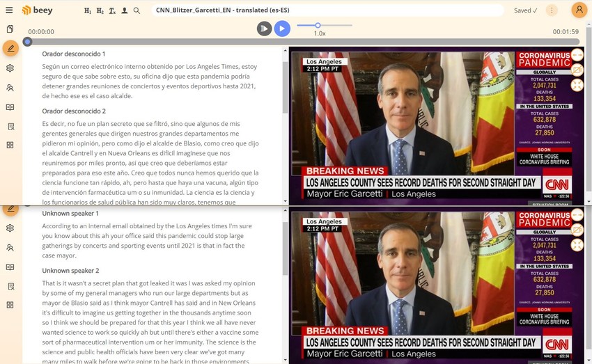Apply Heading 2 formatting

coord(100,11)
